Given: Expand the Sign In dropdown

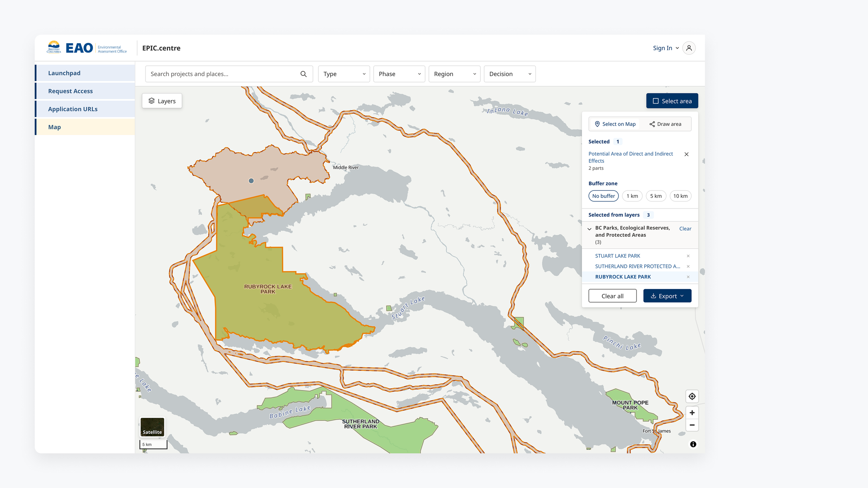Looking at the screenshot, I should [x=666, y=48].
